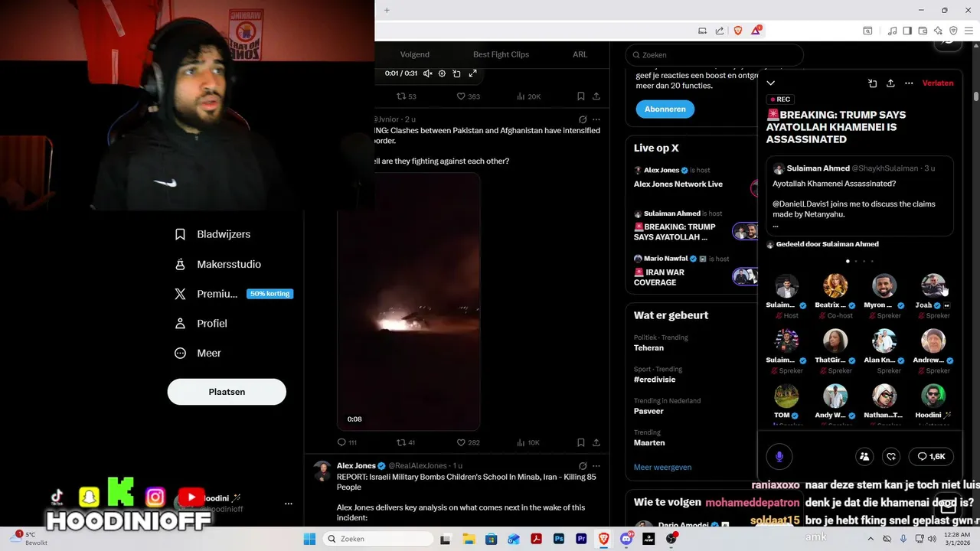Open Windows Start menu
This screenshot has width=980, height=551.
point(309,539)
